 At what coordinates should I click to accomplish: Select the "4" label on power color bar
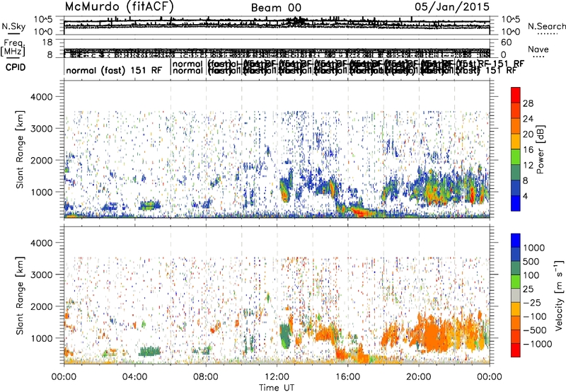click(x=525, y=197)
